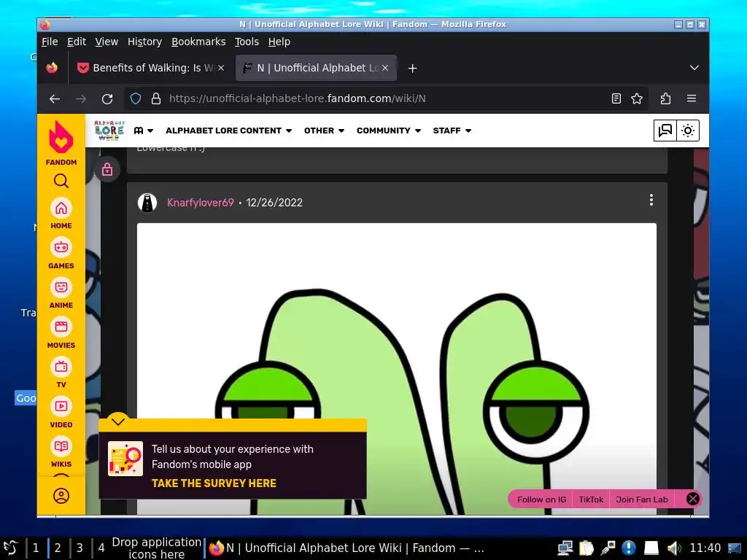Click the survey banner illustration
The width and height of the screenshot is (747, 560).
125,459
